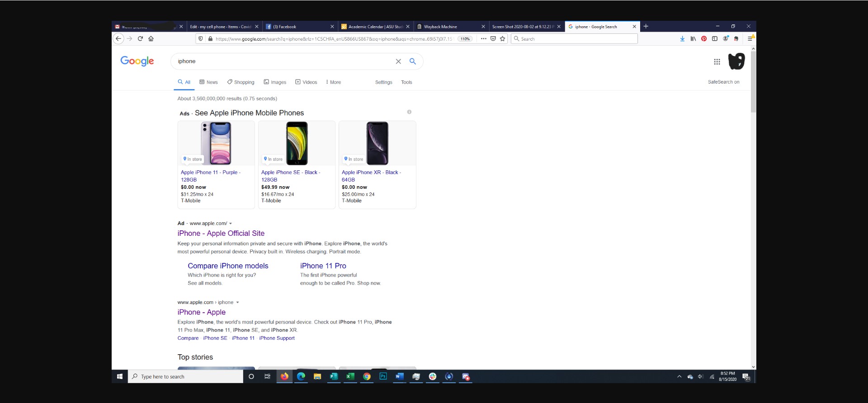The image size is (868, 403).
Task: Switch to the Shopping results tab
Action: [x=241, y=82]
